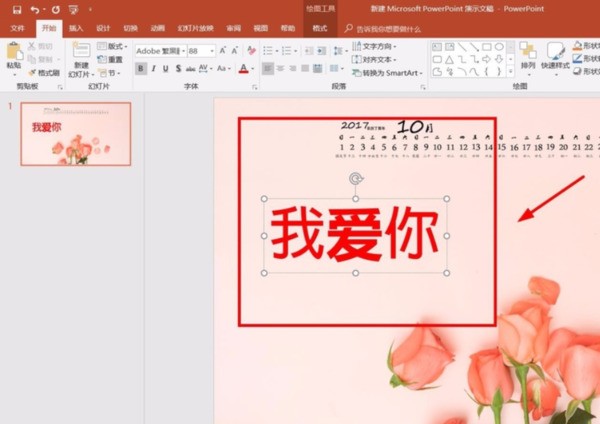Open the Adobe font name dropdown
This screenshot has width=600, height=424.
click(x=184, y=51)
